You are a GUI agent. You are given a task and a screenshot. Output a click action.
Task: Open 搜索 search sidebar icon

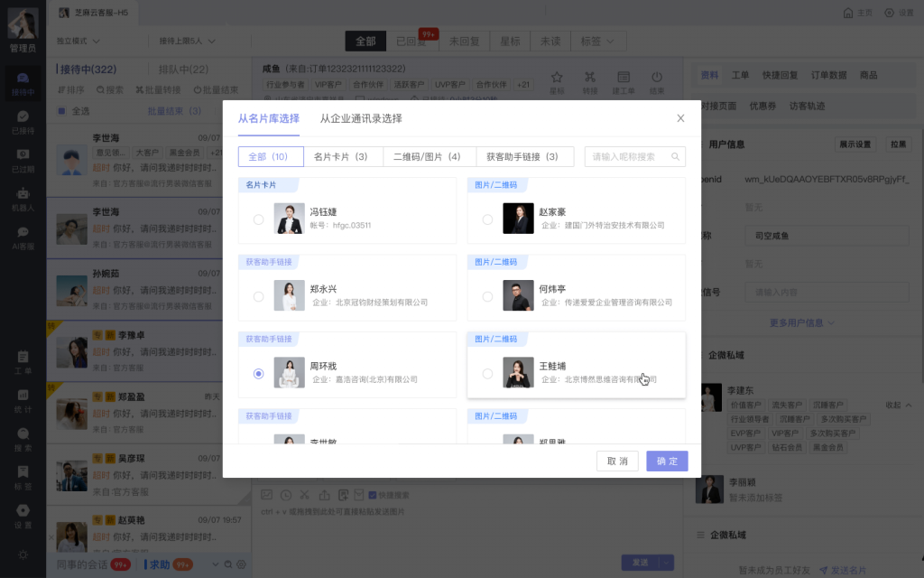coord(23,440)
